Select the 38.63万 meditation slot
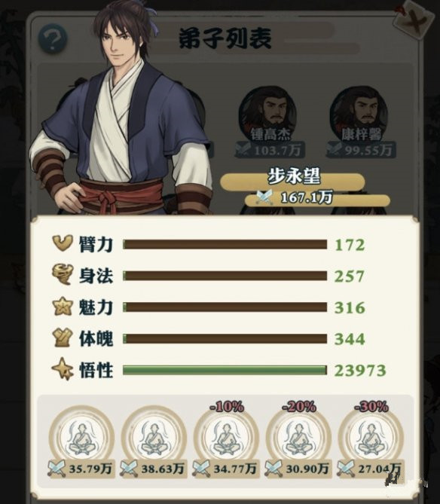Screen dimensions: 440x504 [154, 442]
